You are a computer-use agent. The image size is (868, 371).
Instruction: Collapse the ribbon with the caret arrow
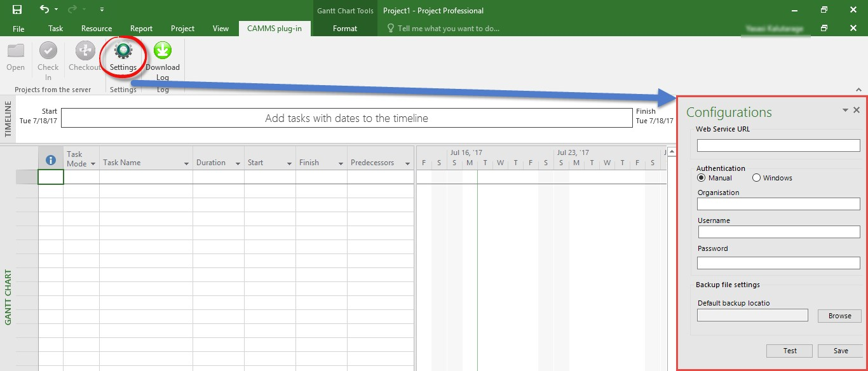858,90
